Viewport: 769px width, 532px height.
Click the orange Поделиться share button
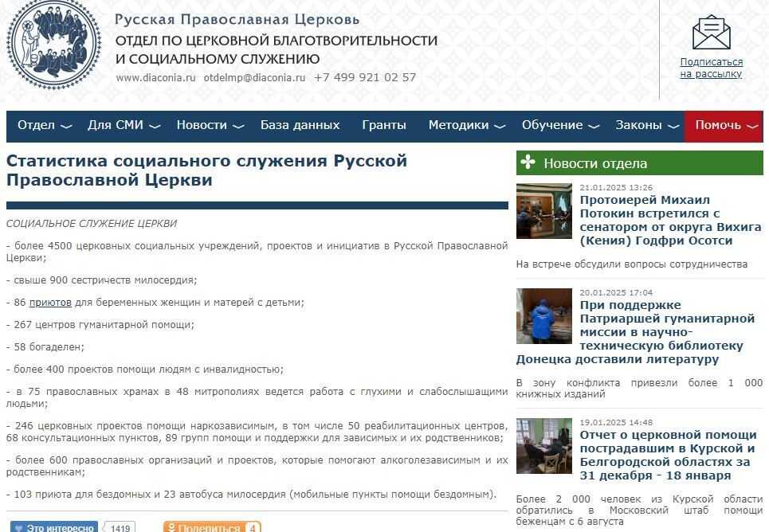coord(212,527)
